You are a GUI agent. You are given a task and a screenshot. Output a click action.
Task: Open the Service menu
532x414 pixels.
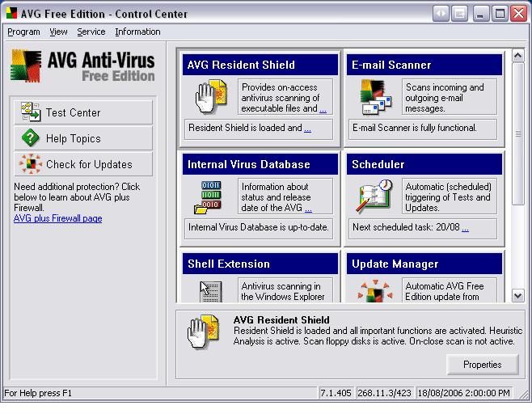point(91,32)
